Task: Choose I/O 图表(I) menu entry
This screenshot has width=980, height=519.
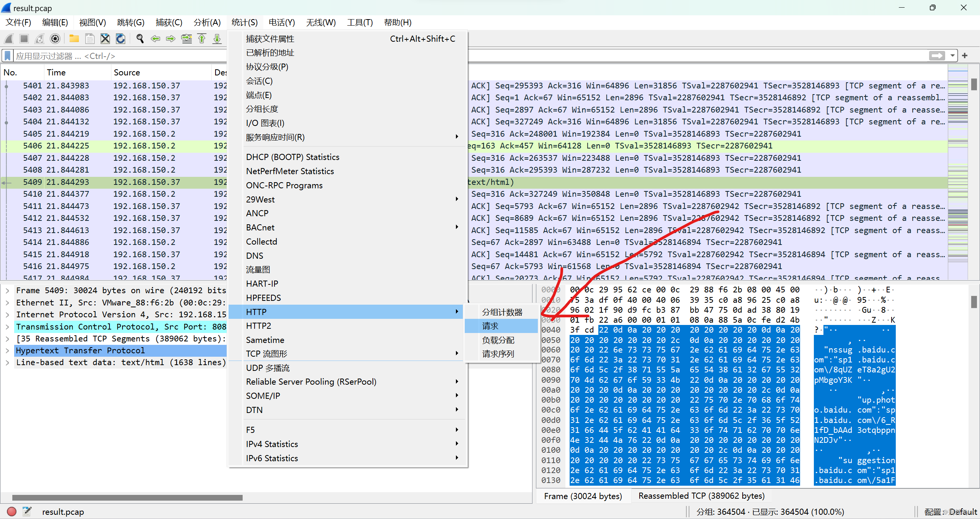Action: [x=348, y=123]
